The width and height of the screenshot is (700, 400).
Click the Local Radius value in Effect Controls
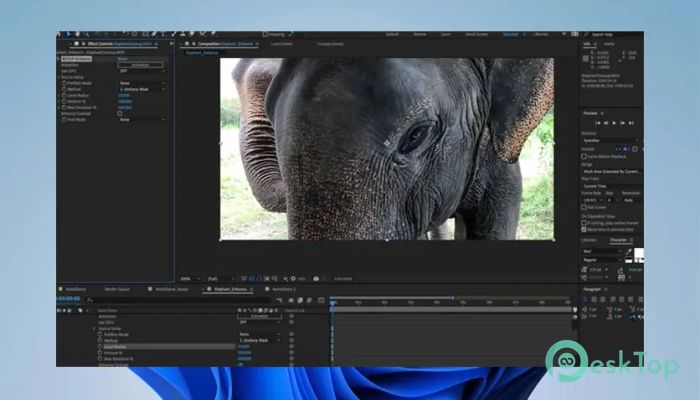(124, 96)
